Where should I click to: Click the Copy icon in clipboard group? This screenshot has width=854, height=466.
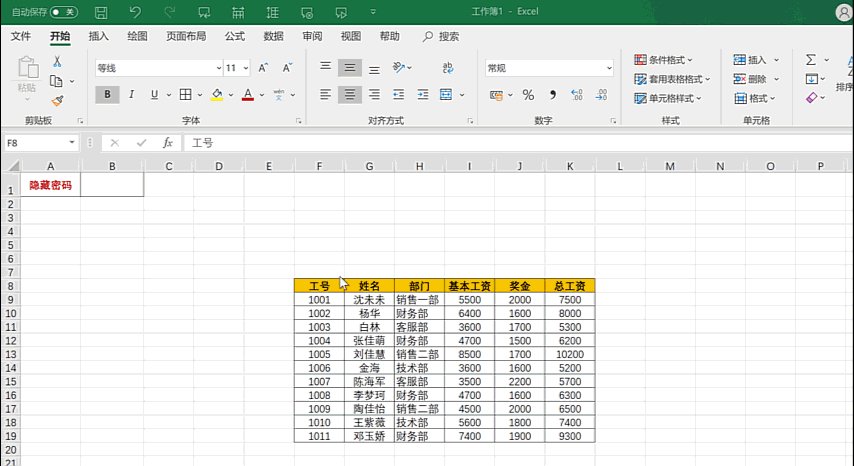point(56,81)
